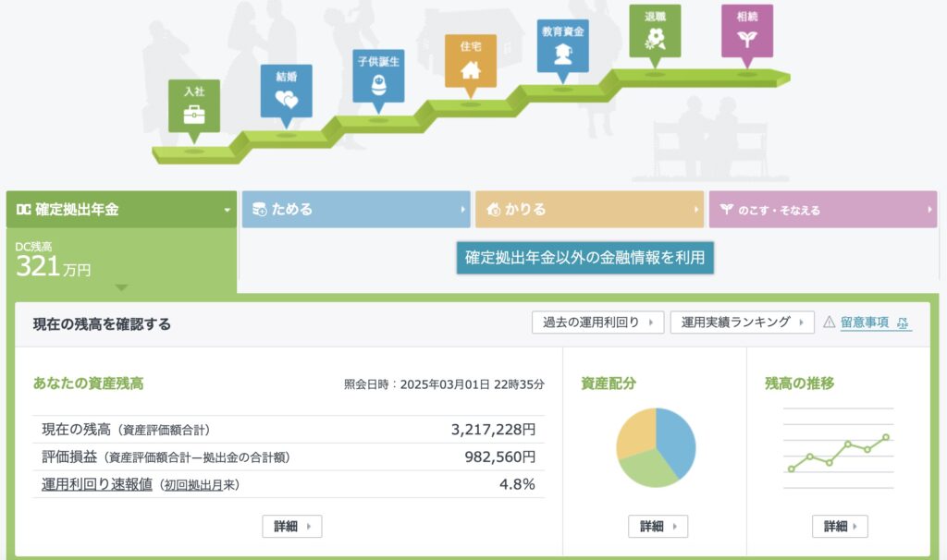This screenshot has height=560, width=947.
Task: Expand the DC 確定拠出年金 dropdown arrow
Action: (x=227, y=210)
